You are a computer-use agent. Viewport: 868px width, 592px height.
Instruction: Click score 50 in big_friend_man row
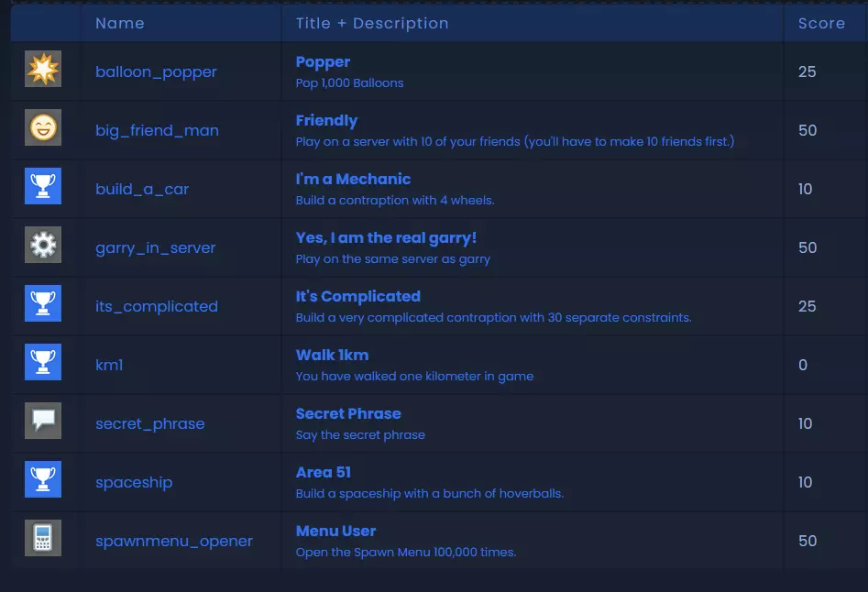point(808,130)
